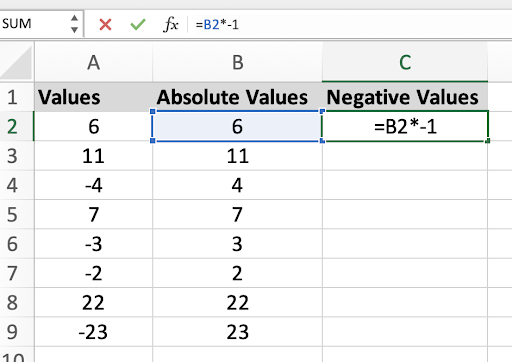Click cell A9 containing -23
The height and width of the screenshot is (362, 512).
(93, 332)
